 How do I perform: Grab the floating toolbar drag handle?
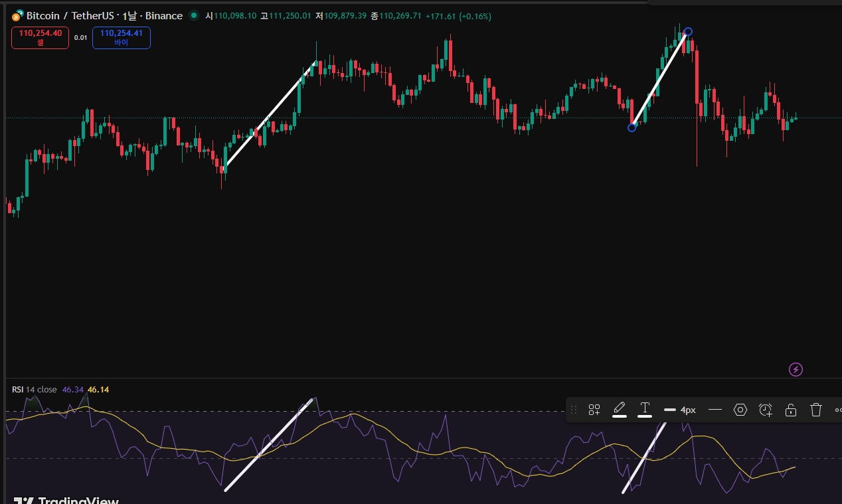[574, 410]
